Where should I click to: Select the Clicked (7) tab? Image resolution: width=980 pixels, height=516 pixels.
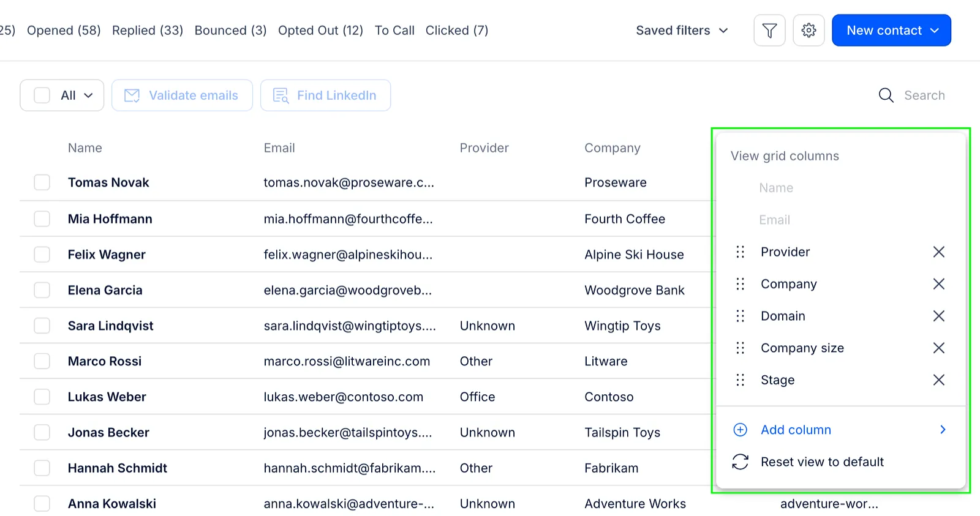click(457, 30)
